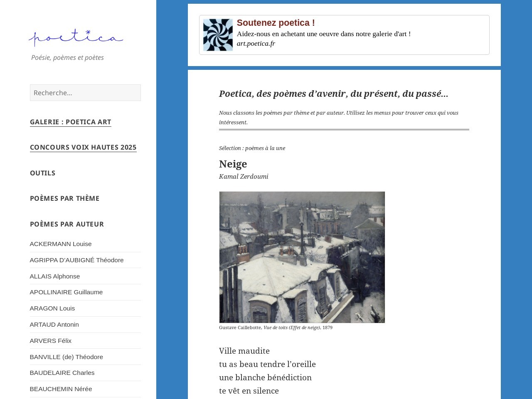Open GALERIE : POETICA ART link
This screenshot has width=532, height=399.
tap(70, 122)
